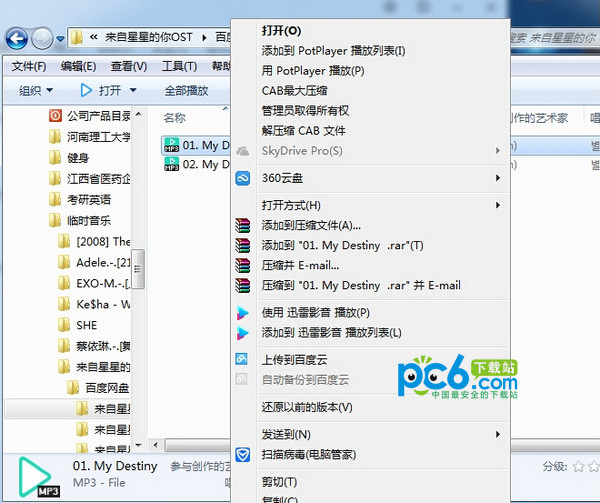600x503 pixels.
Task: Click the Back navigation arrow button
Action: (x=16, y=39)
